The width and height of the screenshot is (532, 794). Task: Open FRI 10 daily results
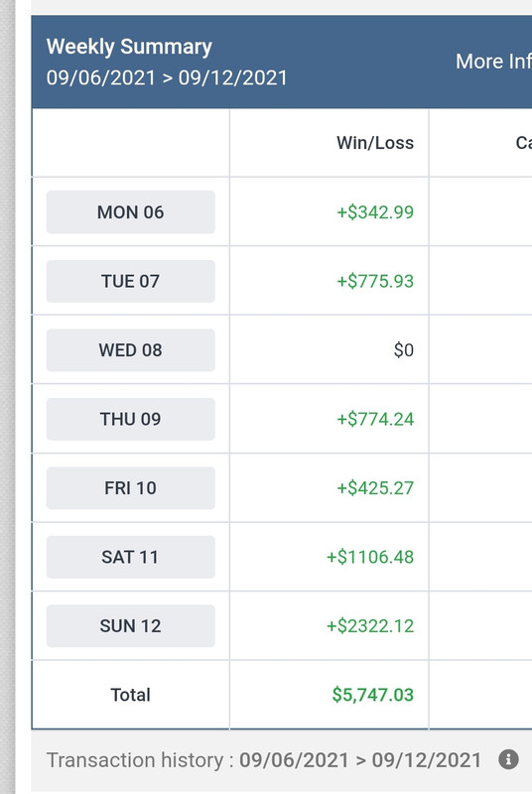[131, 487]
